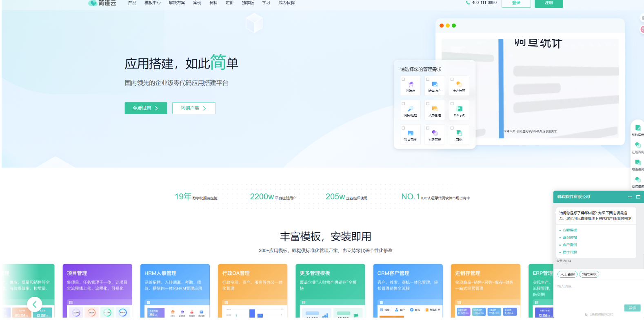Select 客户案例 in chat options

[x=570, y=245]
